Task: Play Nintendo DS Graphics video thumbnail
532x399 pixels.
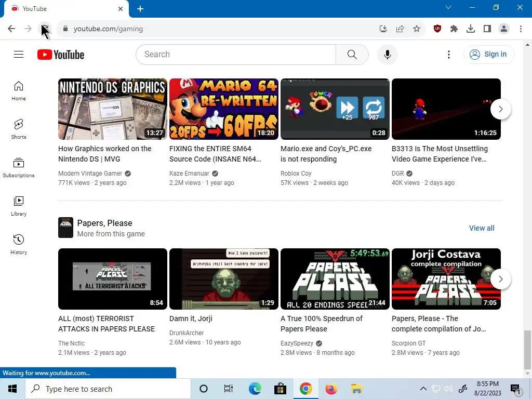Action: (113, 109)
